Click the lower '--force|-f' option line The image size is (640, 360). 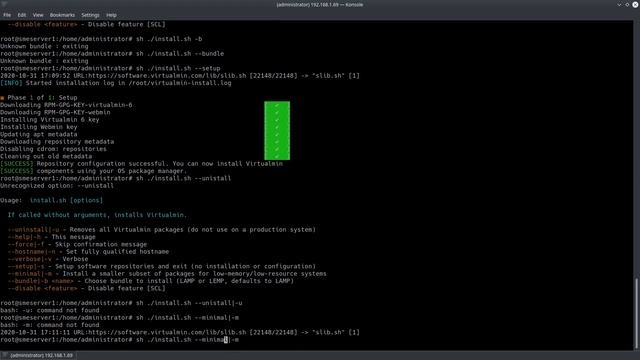click(x=77, y=244)
